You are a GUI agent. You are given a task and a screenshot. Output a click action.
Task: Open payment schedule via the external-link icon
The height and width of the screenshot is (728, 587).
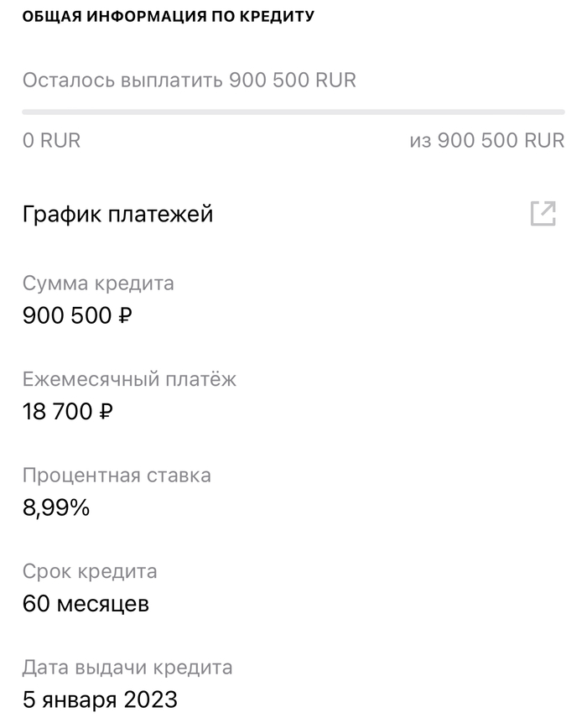pos(543,214)
